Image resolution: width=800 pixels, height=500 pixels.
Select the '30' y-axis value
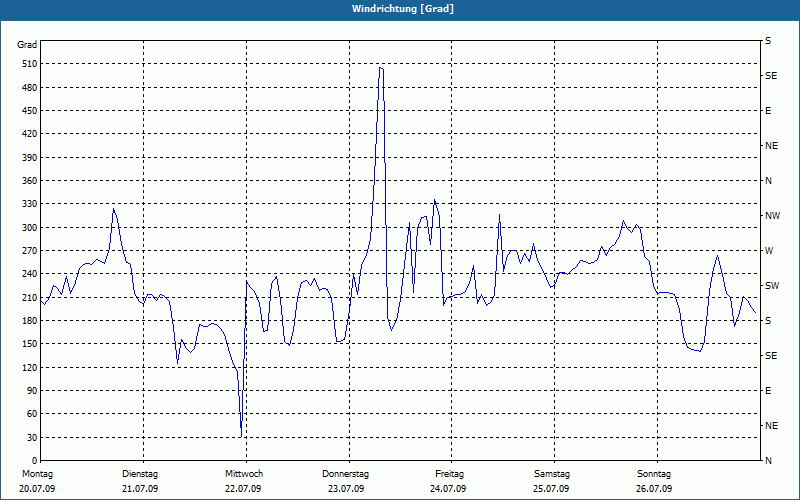33,437
